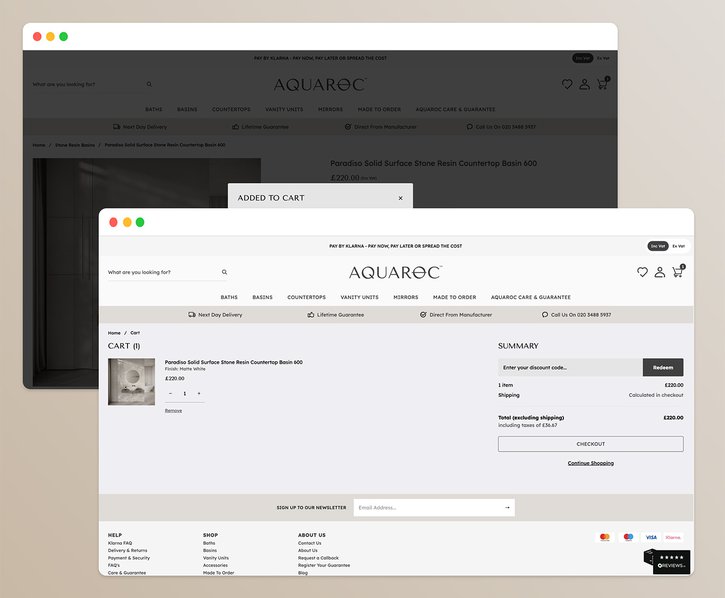Click Direct From Manufacturer in front window
Screen dimensions: 725x598
click(x=456, y=314)
